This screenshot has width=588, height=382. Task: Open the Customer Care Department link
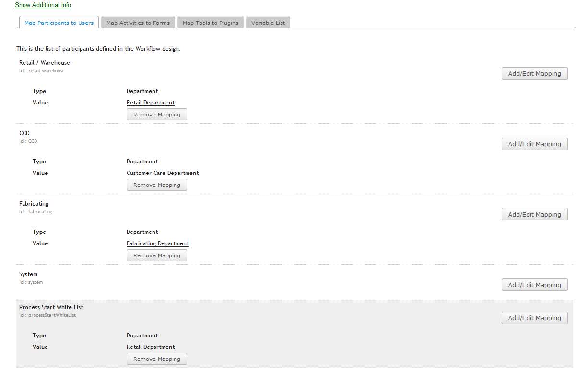[163, 173]
